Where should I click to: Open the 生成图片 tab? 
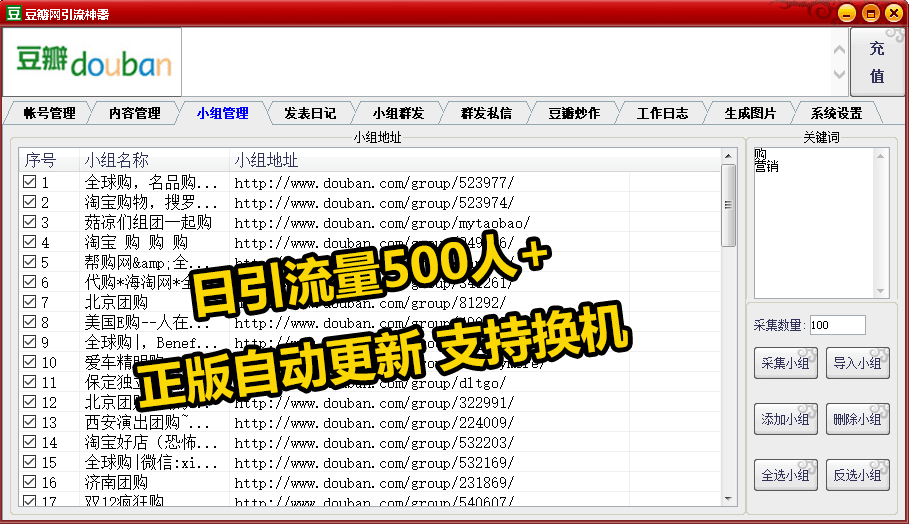(750, 113)
